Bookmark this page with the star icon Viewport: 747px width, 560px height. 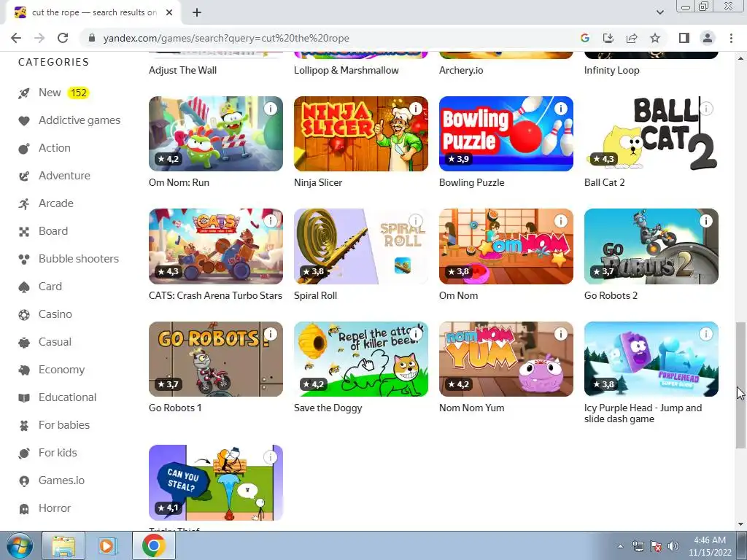pyautogui.click(x=655, y=38)
